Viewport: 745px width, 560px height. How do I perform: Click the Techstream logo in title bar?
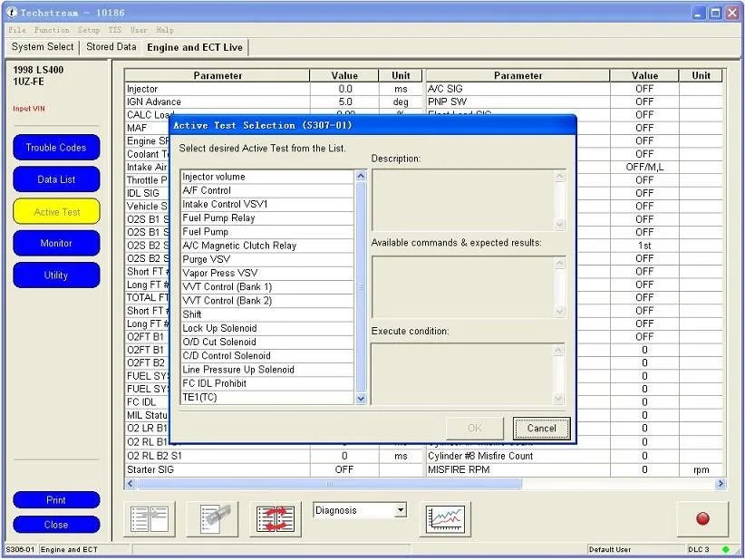click(x=12, y=13)
